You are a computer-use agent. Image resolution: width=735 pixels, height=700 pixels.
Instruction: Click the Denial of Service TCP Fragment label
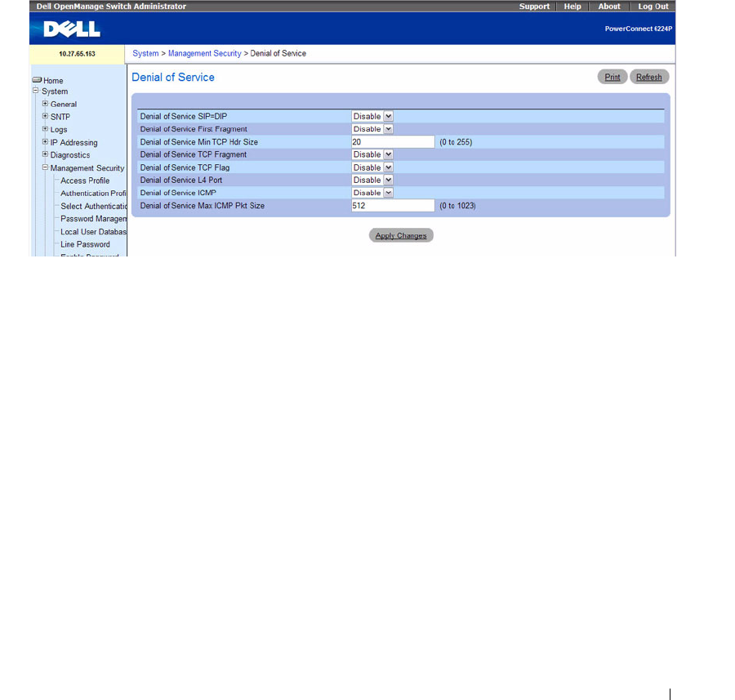click(x=194, y=154)
